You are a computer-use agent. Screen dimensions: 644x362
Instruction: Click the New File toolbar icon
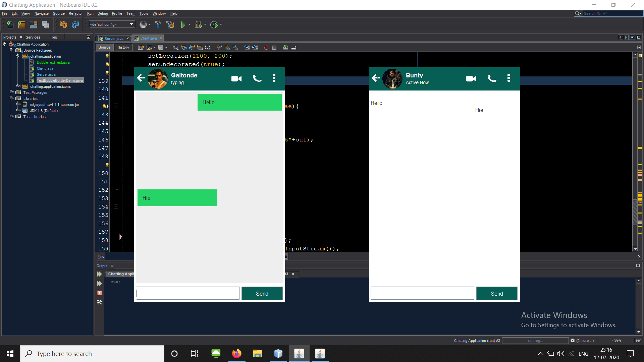click(x=10, y=24)
